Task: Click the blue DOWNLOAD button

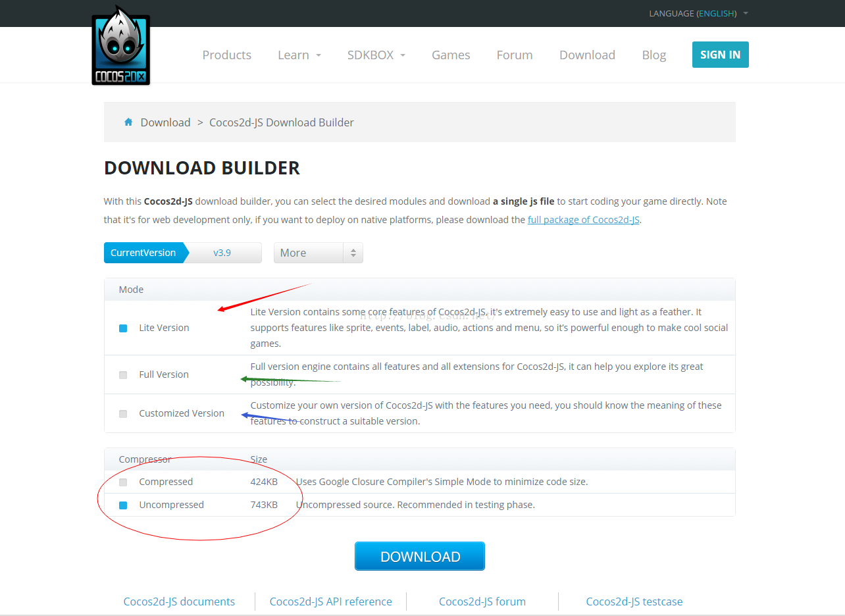Action: [420, 556]
